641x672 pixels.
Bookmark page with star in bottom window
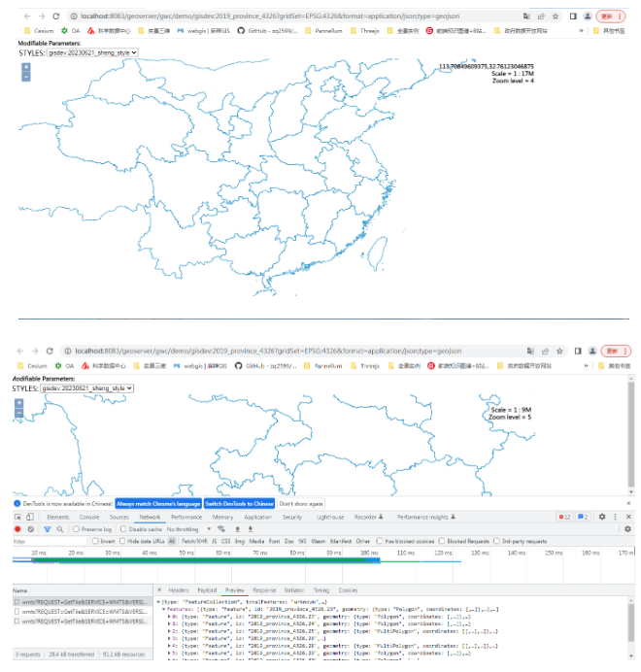559,351
